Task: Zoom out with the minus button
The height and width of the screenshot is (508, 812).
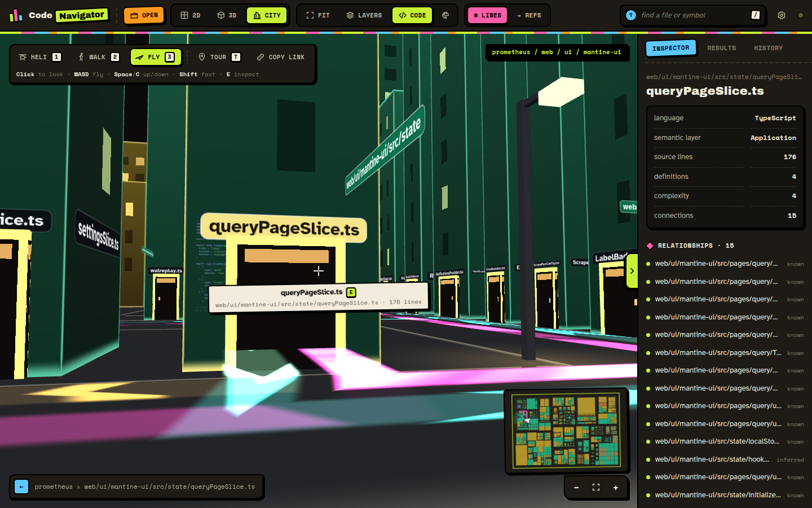Action: (576, 488)
